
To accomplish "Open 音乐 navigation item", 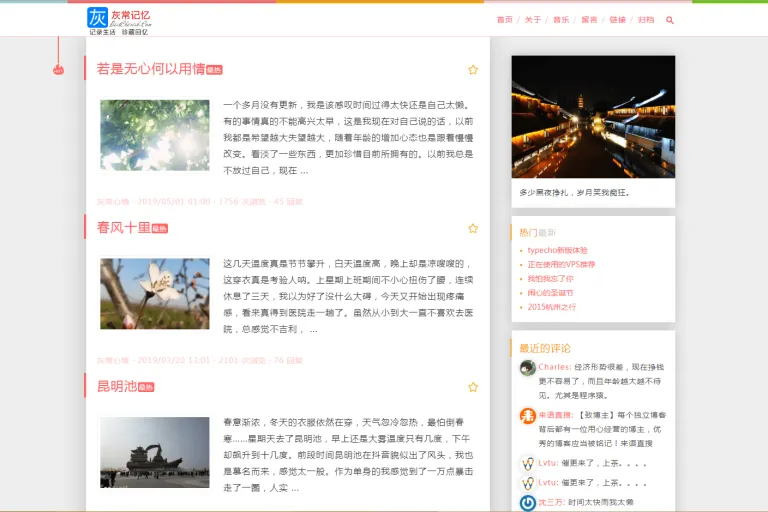I will (x=561, y=20).
